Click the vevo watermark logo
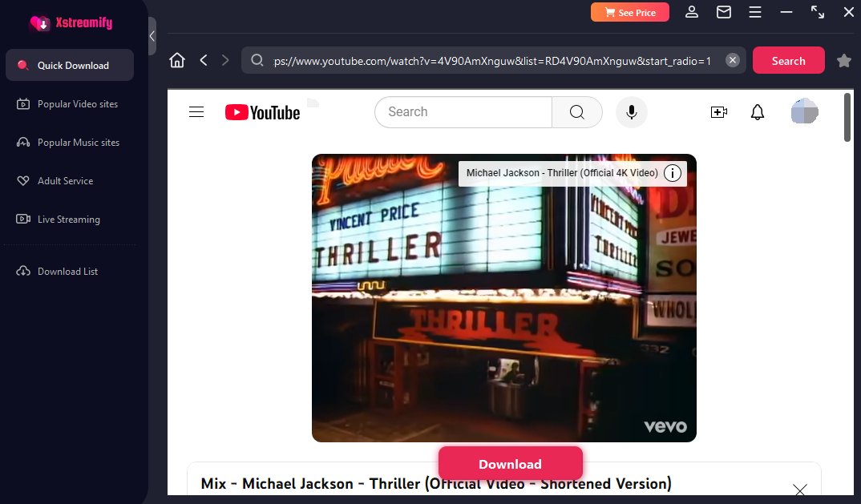861x504 pixels. pyautogui.click(x=665, y=426)
